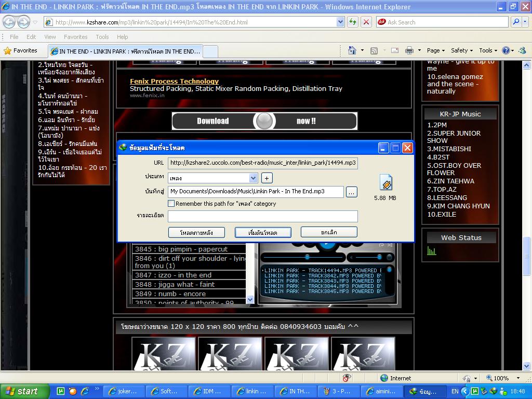
Task: Enable Remember this path checkbox
Action: (x=171, y=204)
